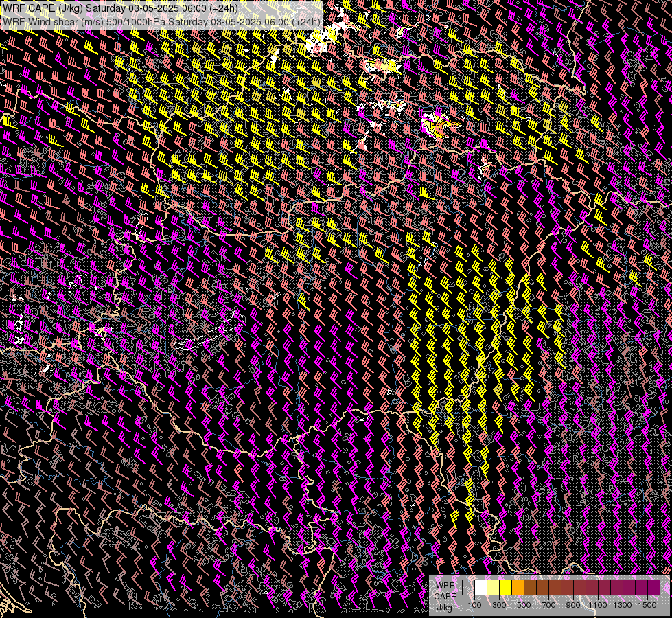
Task: Click the legend value 500
Action: click(524, 605)
